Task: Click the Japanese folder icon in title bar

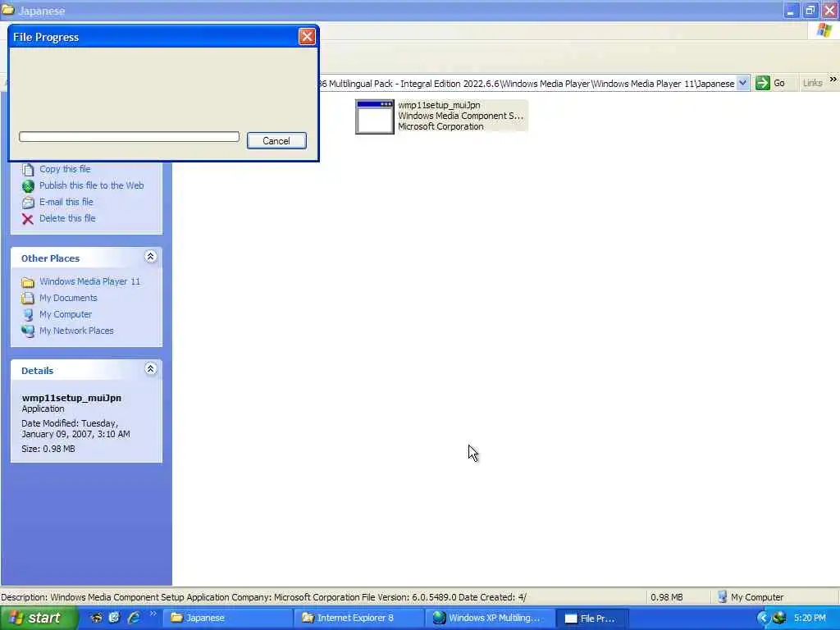Action: point(7,10)
